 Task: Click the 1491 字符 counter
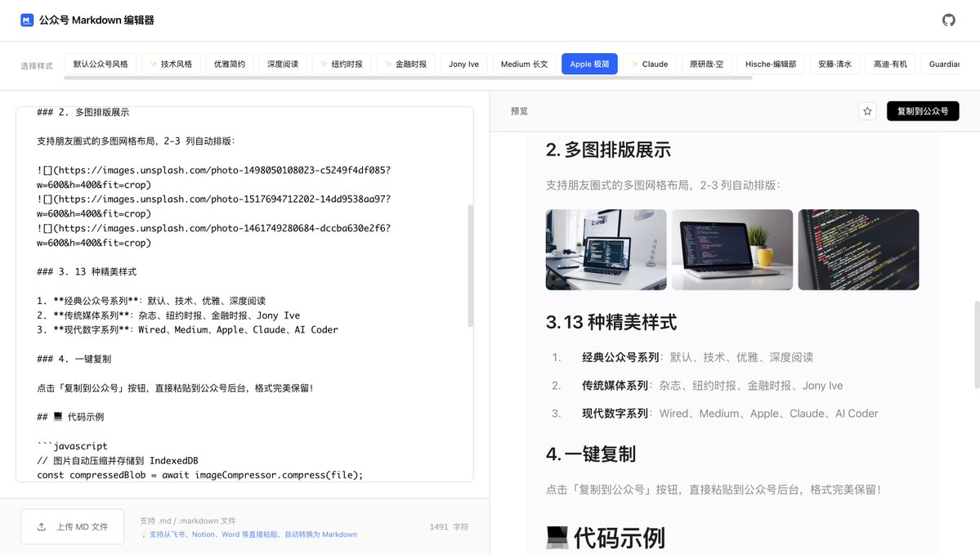[x=449, y=527]
